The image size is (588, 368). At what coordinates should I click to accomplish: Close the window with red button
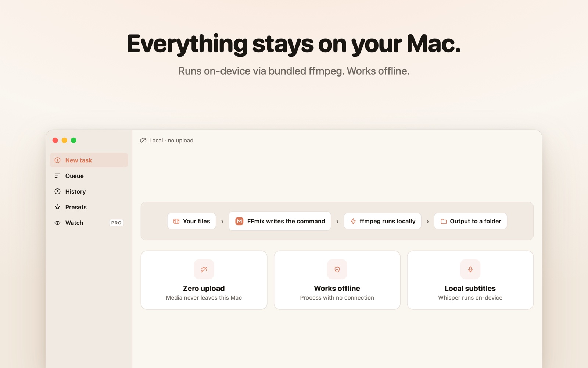(x=55, y=140)
